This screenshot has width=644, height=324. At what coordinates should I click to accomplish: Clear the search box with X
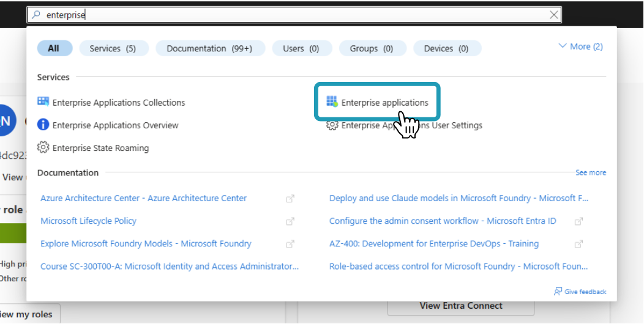[x=553, y=15]
